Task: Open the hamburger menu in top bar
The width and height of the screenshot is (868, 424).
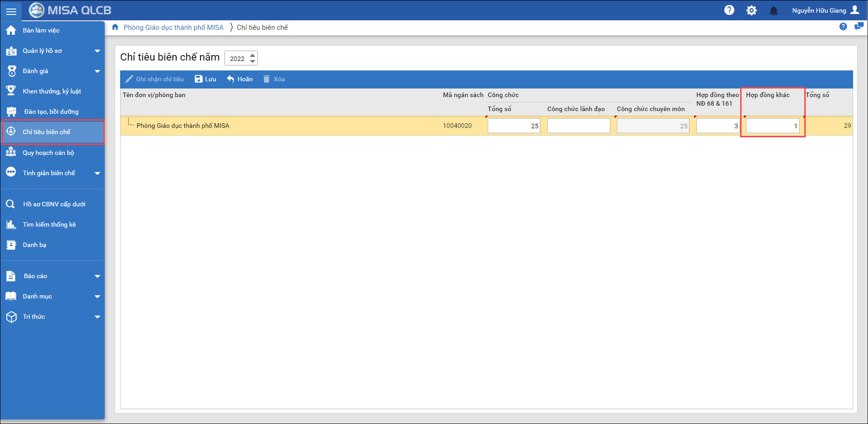Action: [x=11, y=11]
